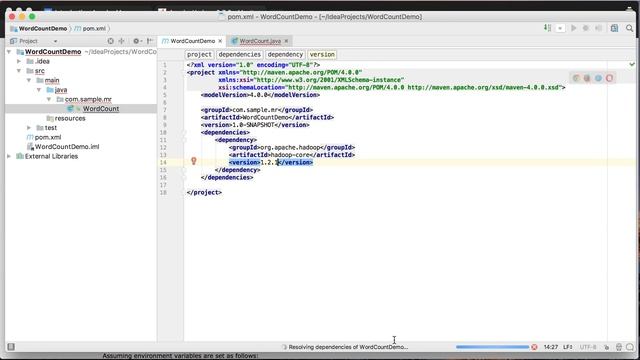640x360 pixels.
Task: Select the resources folder
Action: tap(70, 118)
